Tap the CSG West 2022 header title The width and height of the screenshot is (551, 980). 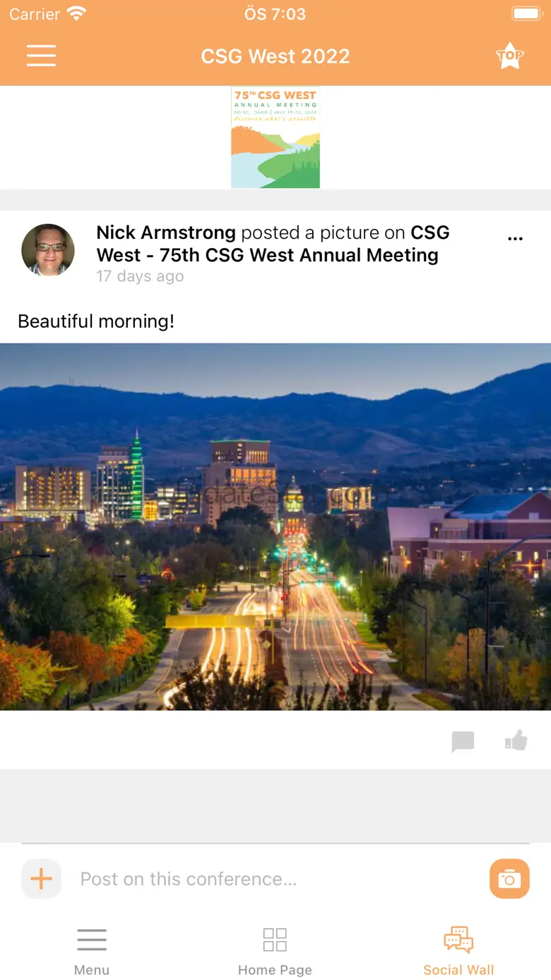[x=275, y=57]
